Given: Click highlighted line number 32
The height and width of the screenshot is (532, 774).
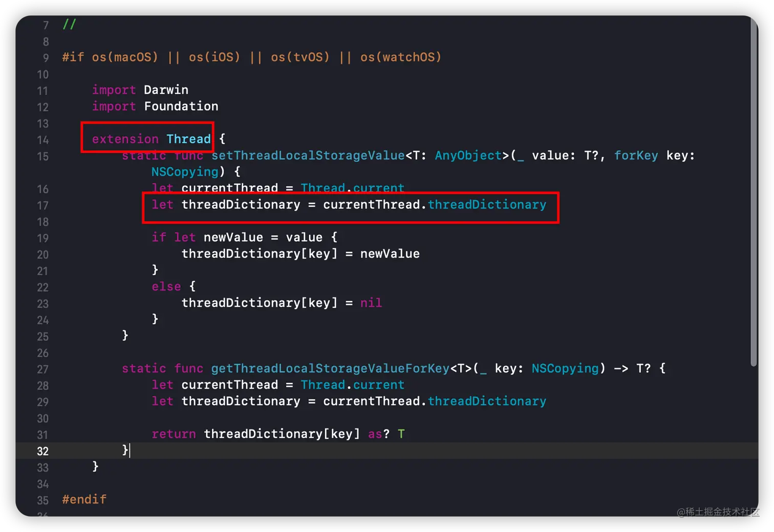Looking at the screenshot, I should point(42,451).
